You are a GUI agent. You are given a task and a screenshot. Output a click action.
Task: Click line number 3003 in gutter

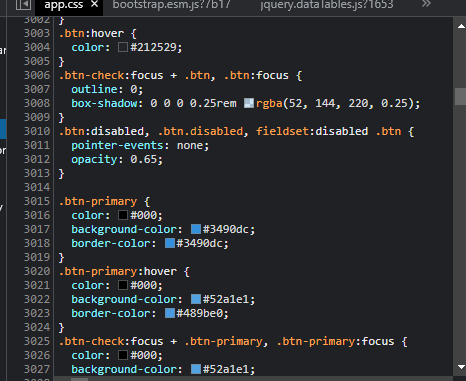coord(37,33)
